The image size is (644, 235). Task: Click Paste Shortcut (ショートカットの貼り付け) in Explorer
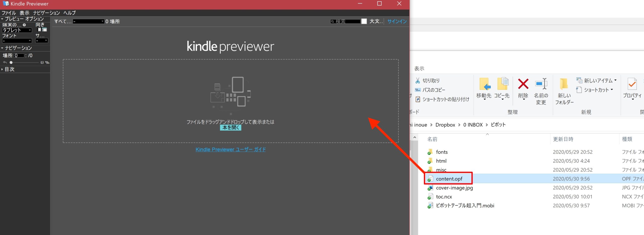[x=442, y=99]
